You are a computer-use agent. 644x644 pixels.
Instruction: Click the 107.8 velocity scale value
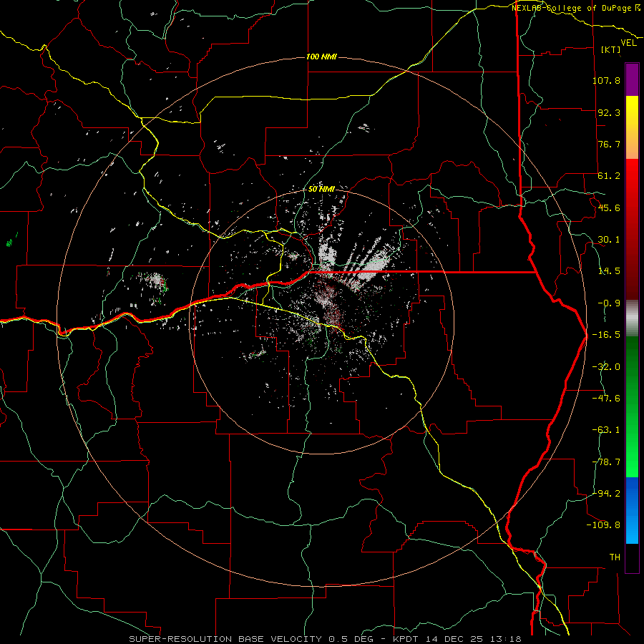(x=606, y=80)
